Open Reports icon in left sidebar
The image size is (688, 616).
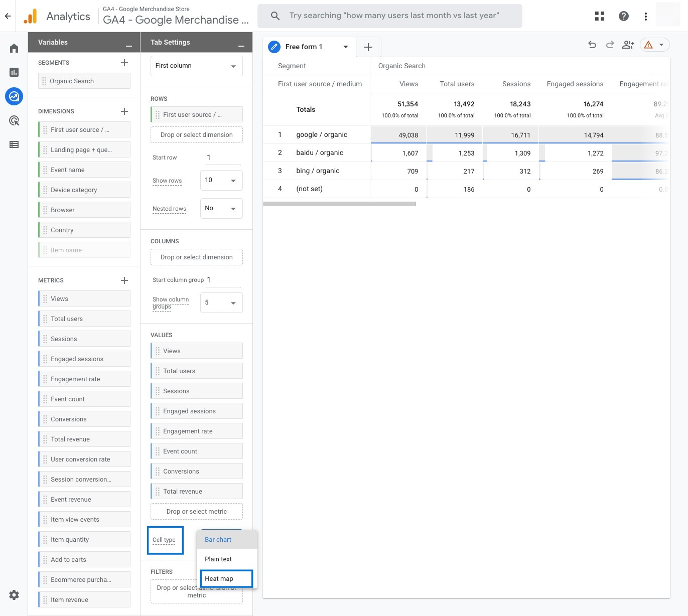(14, 72)
